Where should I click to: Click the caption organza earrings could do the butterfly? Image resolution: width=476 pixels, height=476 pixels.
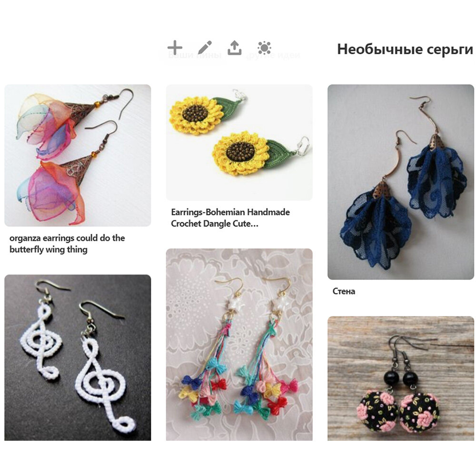coord(67,244)
